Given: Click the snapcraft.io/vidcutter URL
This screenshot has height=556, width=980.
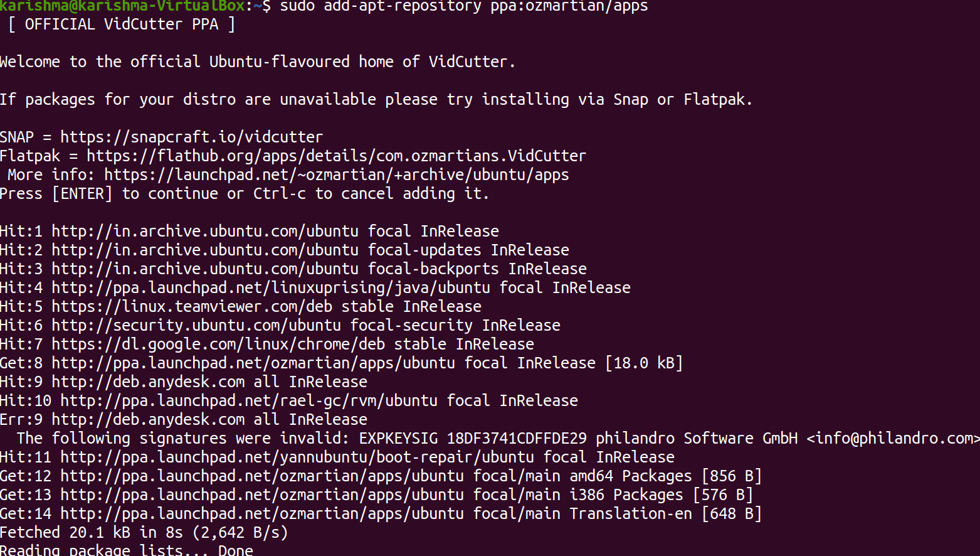Looking at the screenshot, I should 191,137.
